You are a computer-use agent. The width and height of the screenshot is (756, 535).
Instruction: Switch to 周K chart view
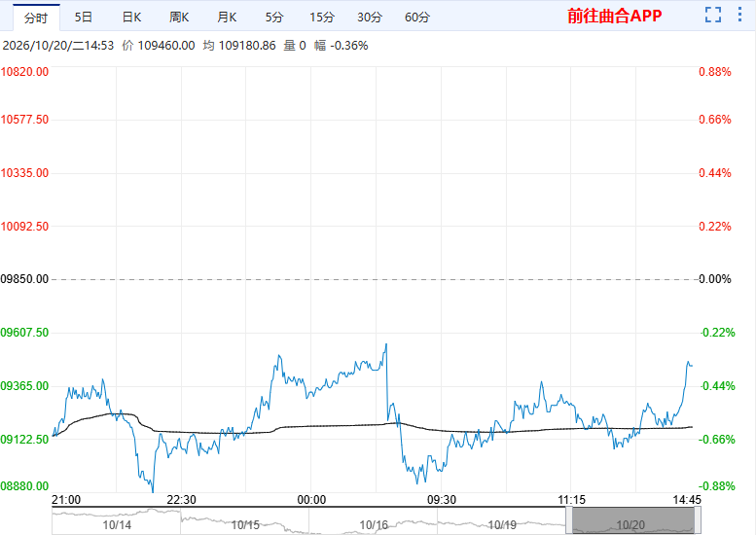pos(179,18)
